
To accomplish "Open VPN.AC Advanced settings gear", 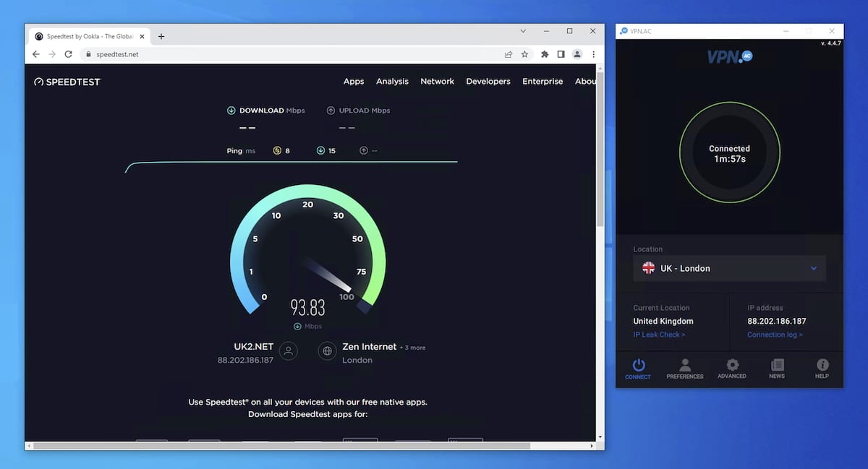I will 732,368.
